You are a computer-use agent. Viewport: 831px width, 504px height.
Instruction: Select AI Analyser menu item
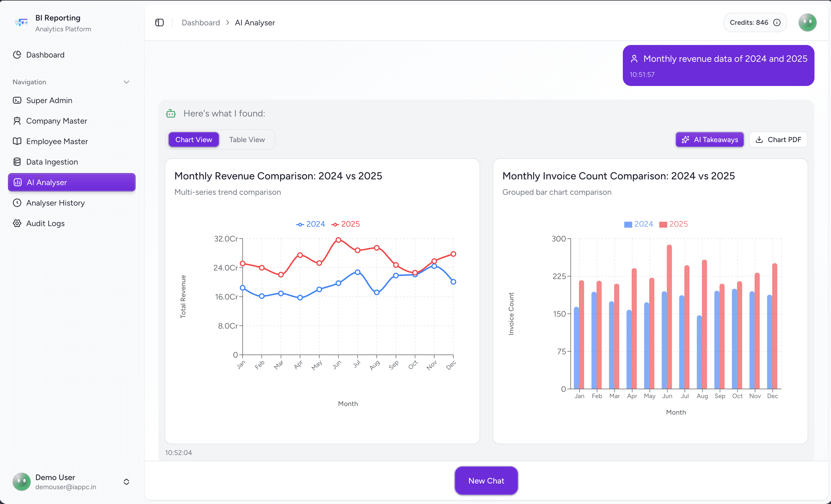pos(72,183)
